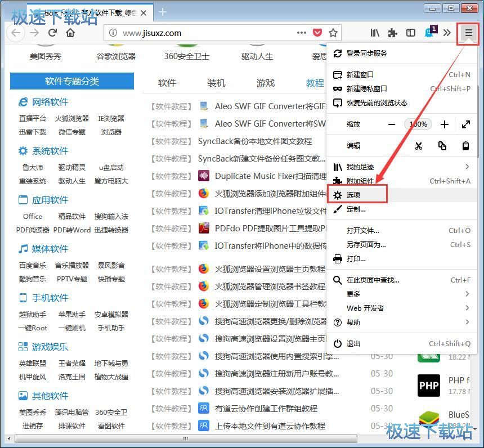This screenshot has width=484, height=448.
Task: Click the horizontal scrollbar thumb
Action: 186,438
